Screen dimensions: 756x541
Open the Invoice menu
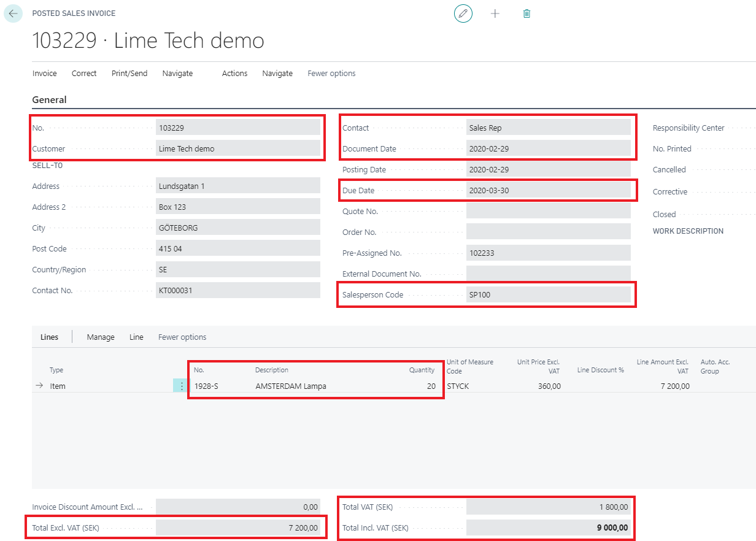click(44, 74)
